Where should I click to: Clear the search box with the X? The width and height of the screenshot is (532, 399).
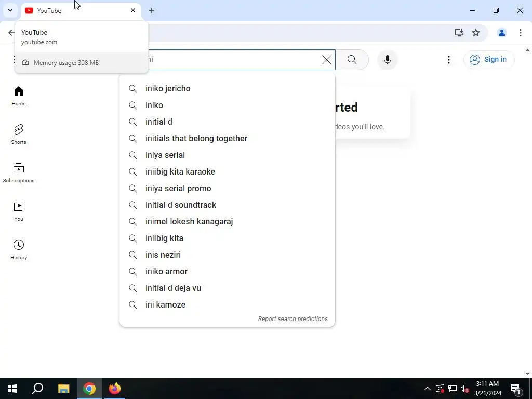[x=326, y=60]
